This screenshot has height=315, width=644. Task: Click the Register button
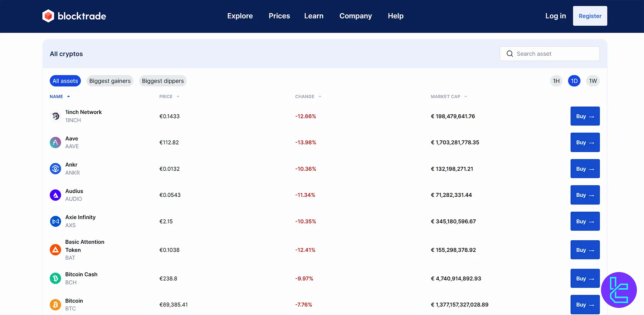pyautogui.click(x=590, y=16)
